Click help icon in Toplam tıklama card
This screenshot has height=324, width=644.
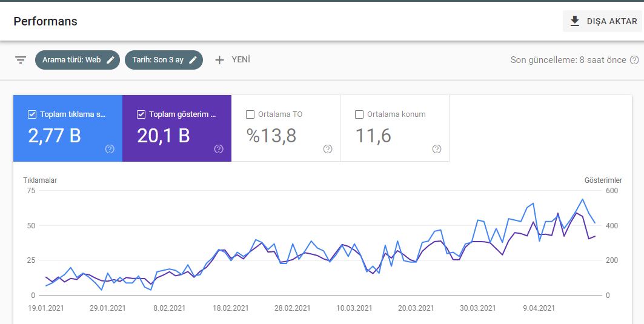click(110, 149)
